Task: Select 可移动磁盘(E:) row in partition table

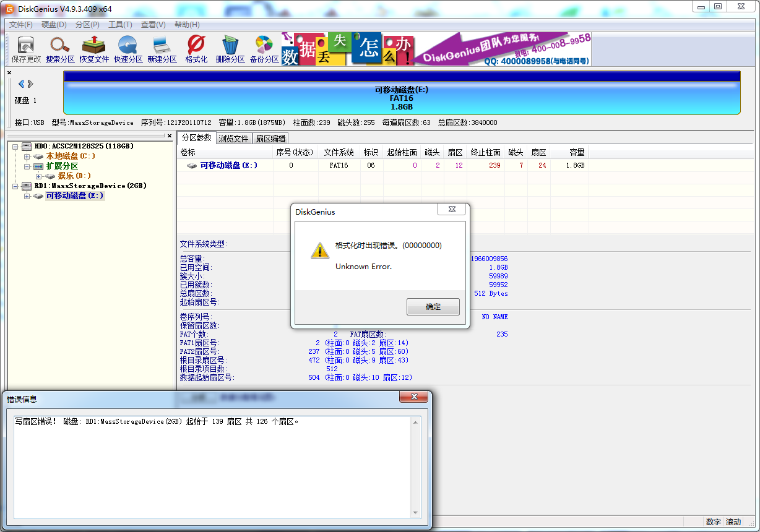Action: [x=382, y=166]
